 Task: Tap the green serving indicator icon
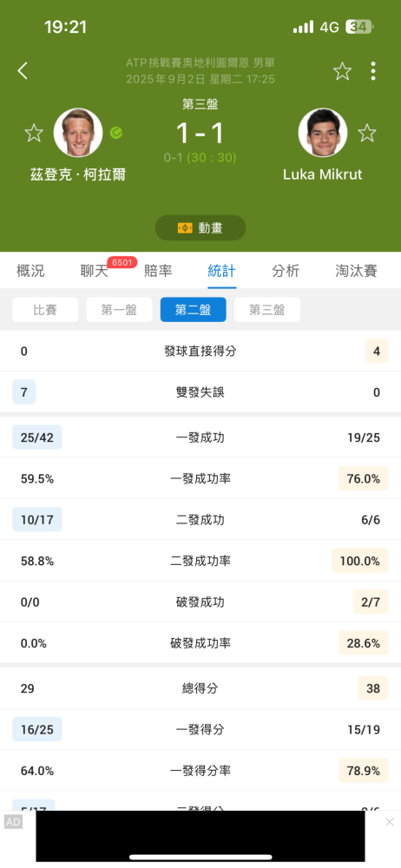(x=116, y=133)
